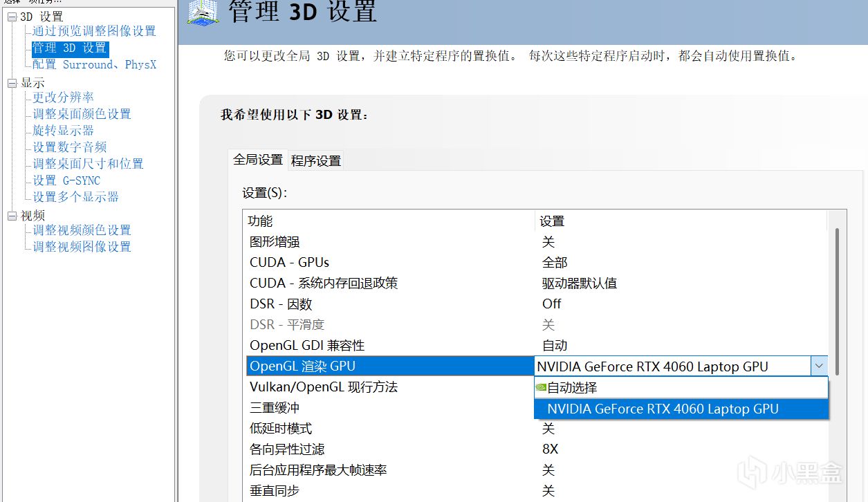Open 调整桌面颜色设置 page
The width and height of the screenshot is (868, 502).
pos(82,114)
